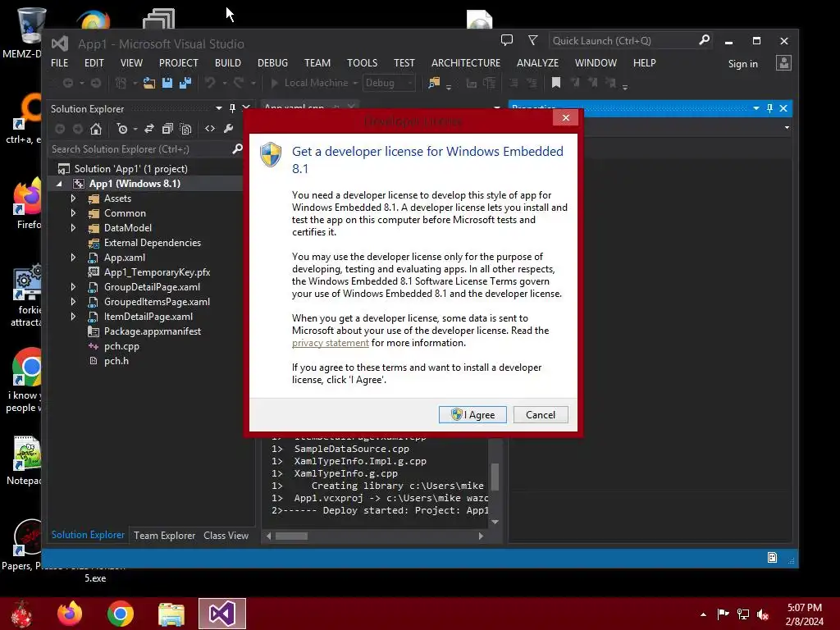
Task: Click Solution Explorer Back arrow icon
Action: tap(60, 129)
